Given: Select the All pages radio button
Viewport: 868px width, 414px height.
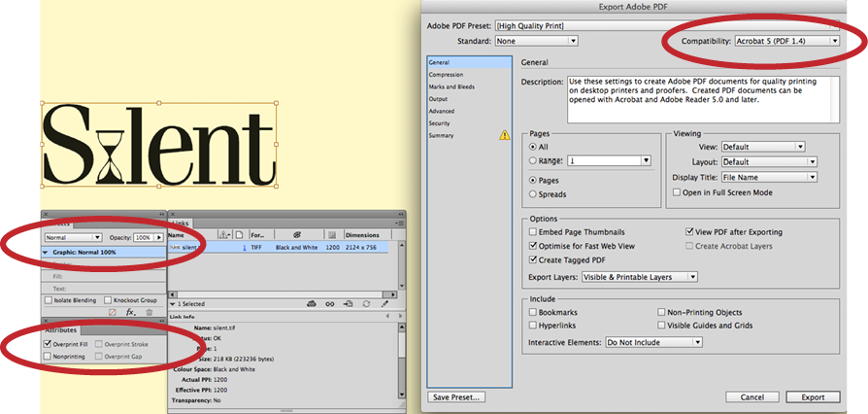Looking at the screenshot, I should pos(533,147).
